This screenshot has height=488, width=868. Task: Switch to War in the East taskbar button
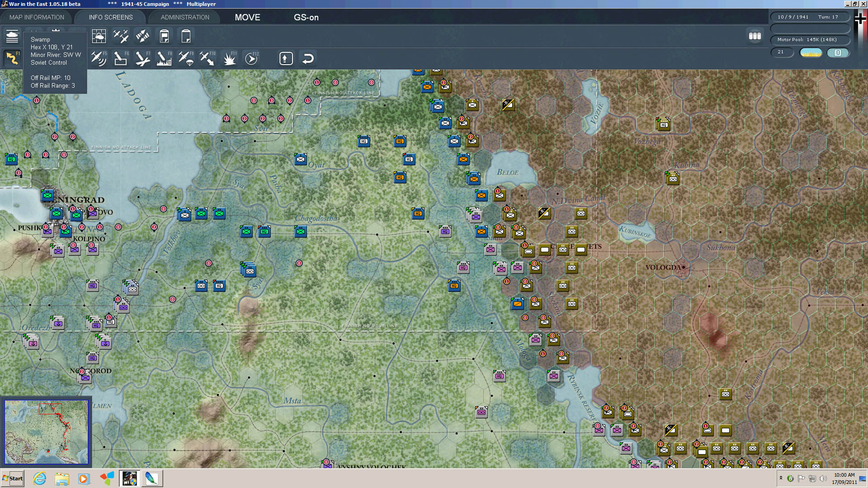(x=129, y=478)
